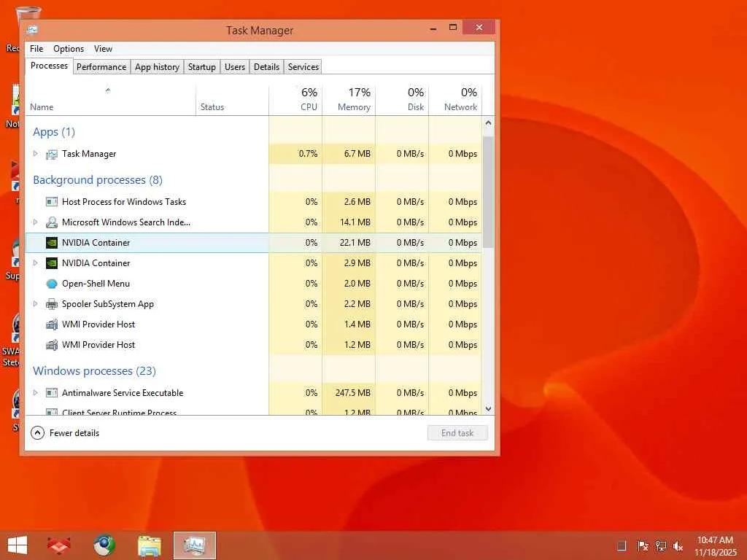This screenshot has height=560, width=747.
Task: Sort processes by the CPU column header
Action: tap(296, 101)
